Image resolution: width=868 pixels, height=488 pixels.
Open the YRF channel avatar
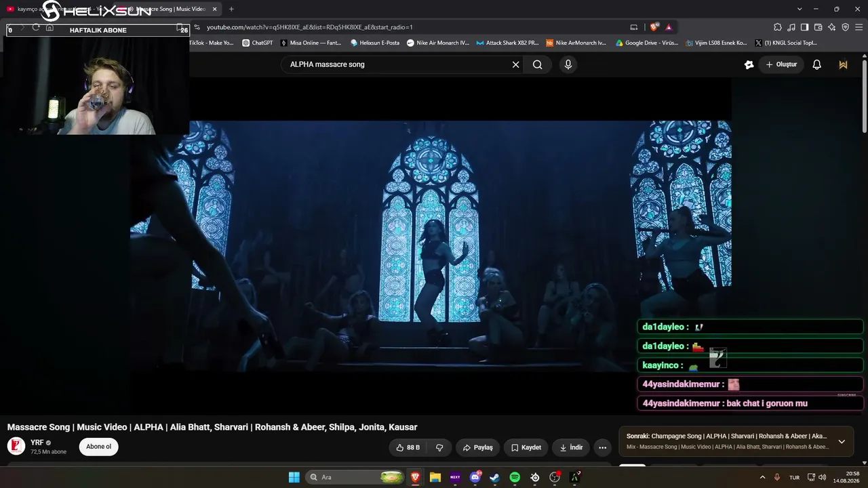pos(16,447)
